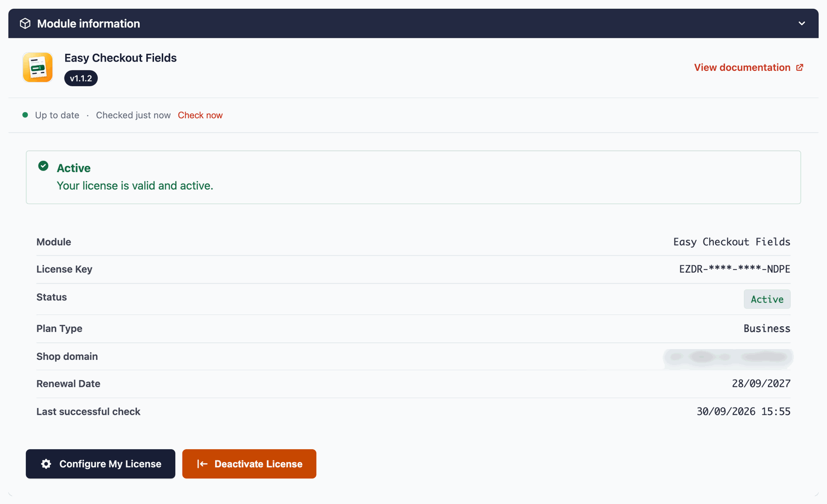Click the Checked just now text
The image size is (827, 504).
[133, 115]
